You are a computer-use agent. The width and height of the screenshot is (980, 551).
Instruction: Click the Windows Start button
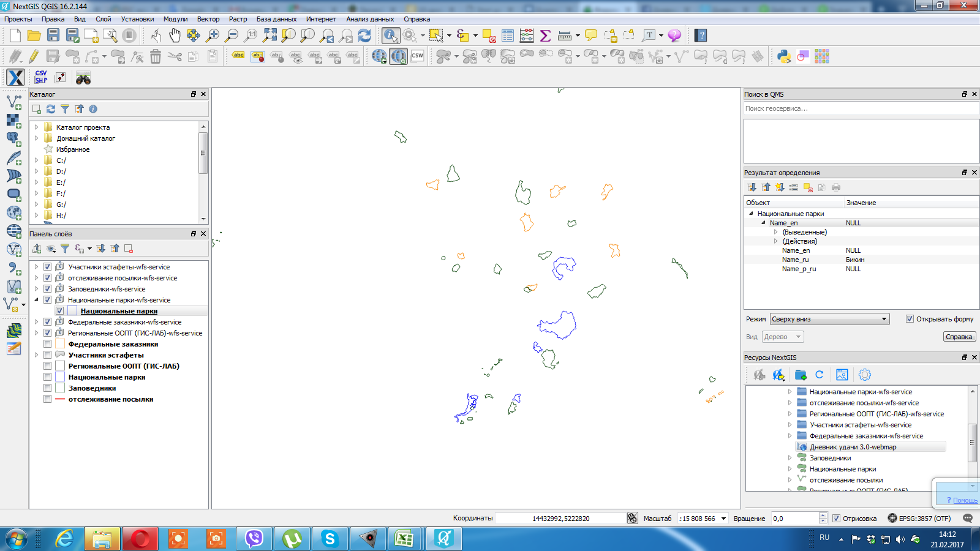point(17,539)
